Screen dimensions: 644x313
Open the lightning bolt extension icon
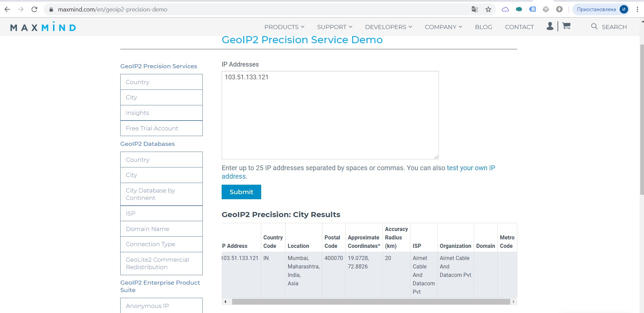(x=559, y=9)
